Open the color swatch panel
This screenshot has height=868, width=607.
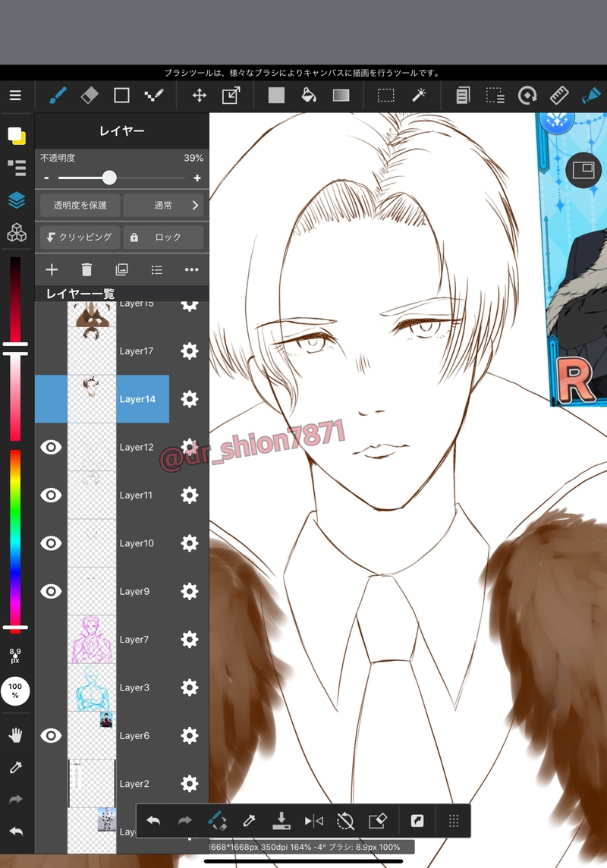(x=17, y=135)
